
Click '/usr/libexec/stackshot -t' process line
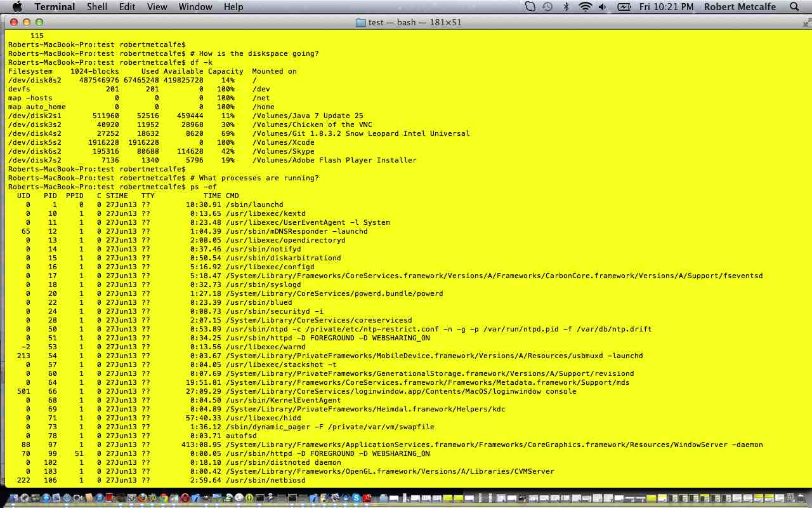(x=281, y=364)
